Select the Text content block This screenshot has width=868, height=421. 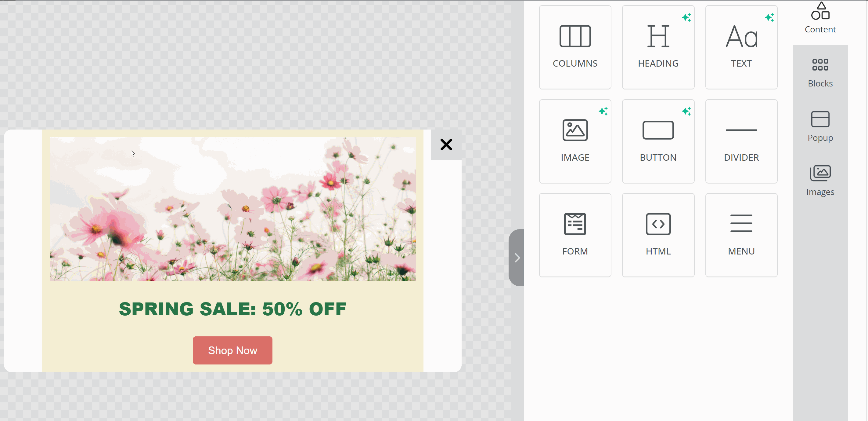[x=741, y=47]
